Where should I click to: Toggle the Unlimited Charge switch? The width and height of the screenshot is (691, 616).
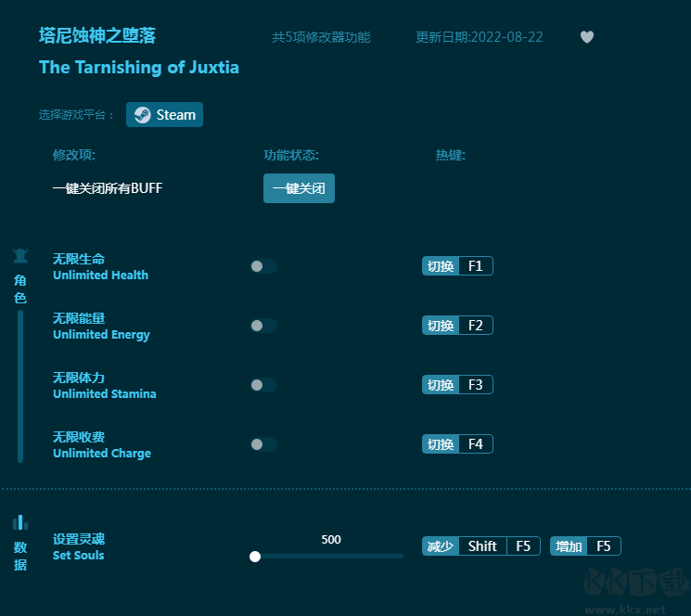[x=263, y=444]
